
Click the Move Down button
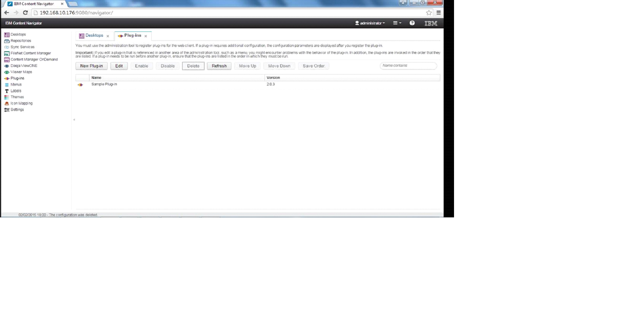(279, 66)
